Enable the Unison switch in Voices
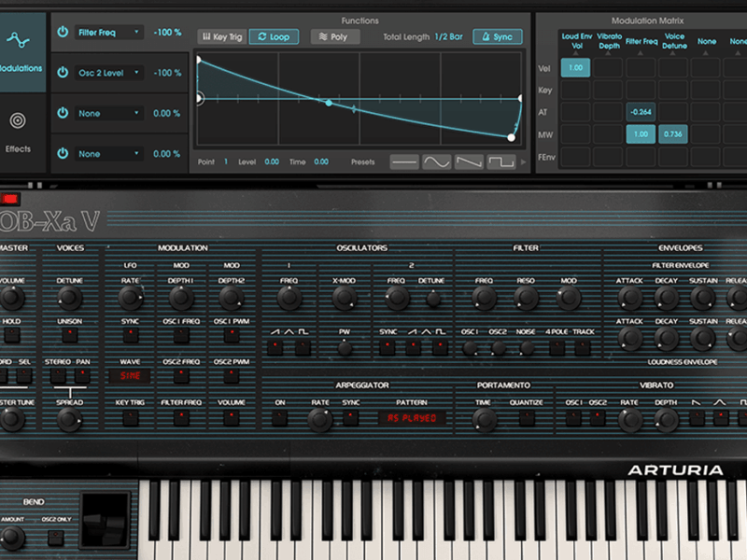 [70, 335]
